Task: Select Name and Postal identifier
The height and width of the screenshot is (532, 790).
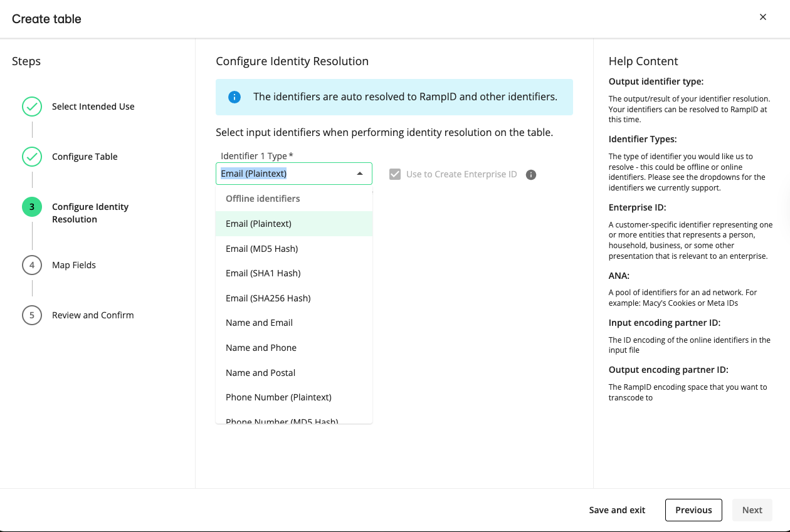Action: tap(260, 373)
